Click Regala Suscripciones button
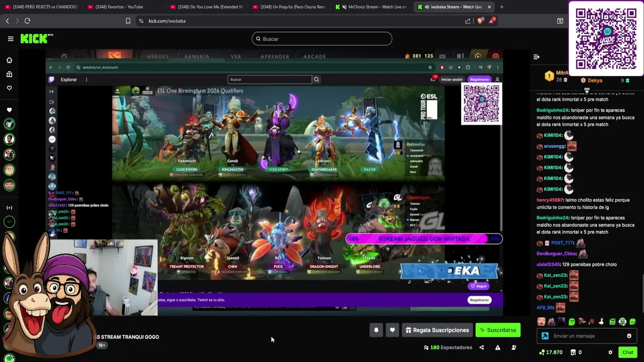 [x=437, y=330]
